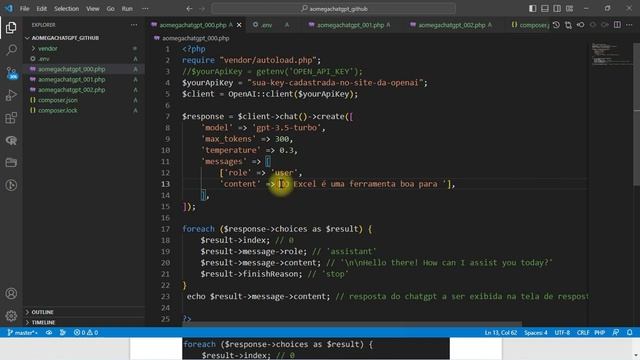The image size is (640, 360).
Task: Click the editor vertical scrollbar
Action: pos(636,114)
